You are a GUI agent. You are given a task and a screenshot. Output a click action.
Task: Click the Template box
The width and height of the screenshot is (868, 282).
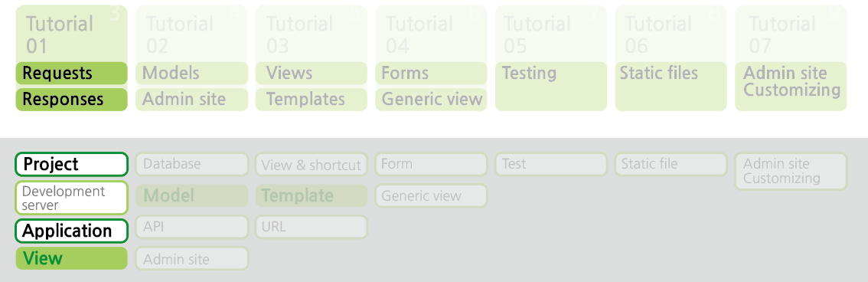coord(312,195)
